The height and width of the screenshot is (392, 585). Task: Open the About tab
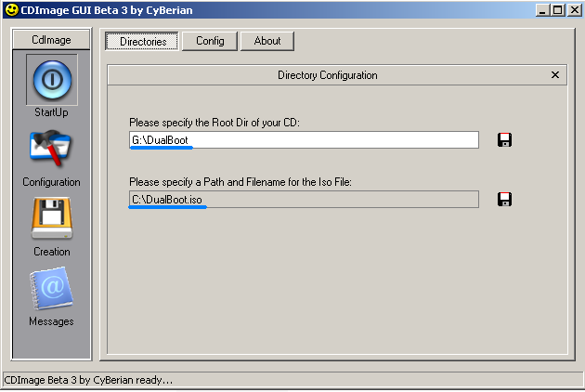(x=267, y=41)
